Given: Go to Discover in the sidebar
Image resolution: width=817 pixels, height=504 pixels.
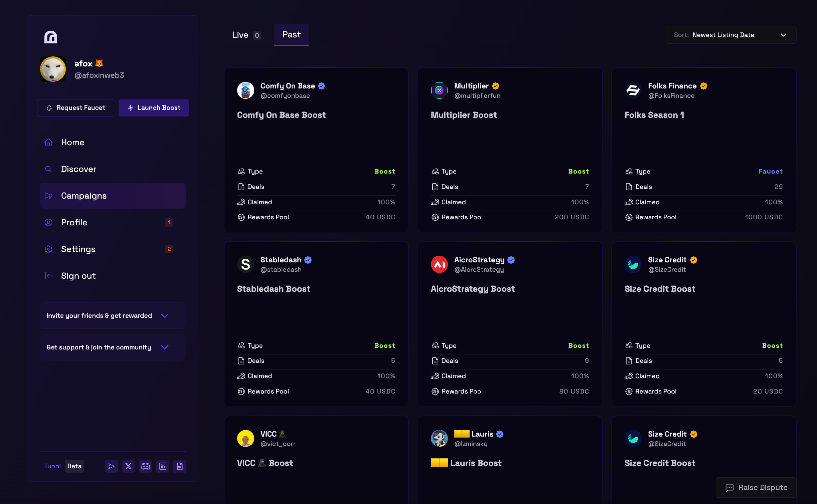Looking at the screenshot, I should click(78, 169).
